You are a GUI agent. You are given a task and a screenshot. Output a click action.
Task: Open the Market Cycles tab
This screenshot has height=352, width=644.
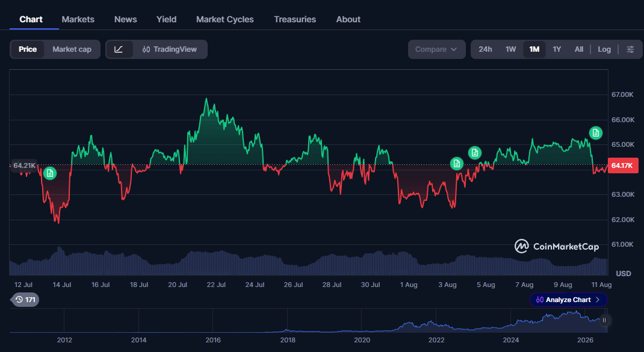point(225,19)
